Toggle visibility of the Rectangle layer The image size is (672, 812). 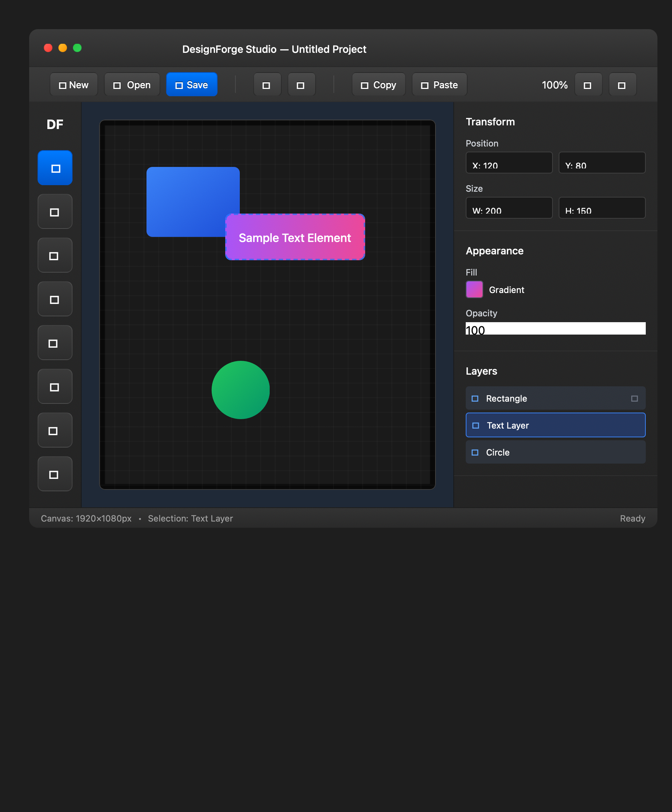(x=634, y=398)
